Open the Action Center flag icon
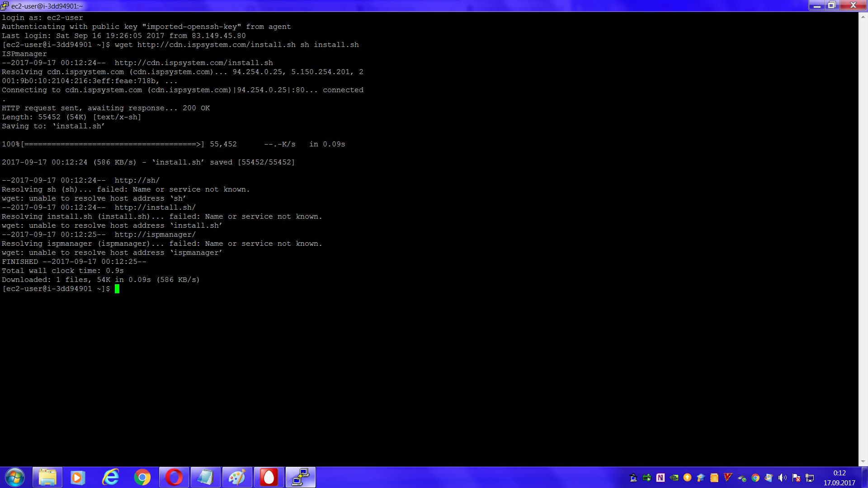 point(796,478)
